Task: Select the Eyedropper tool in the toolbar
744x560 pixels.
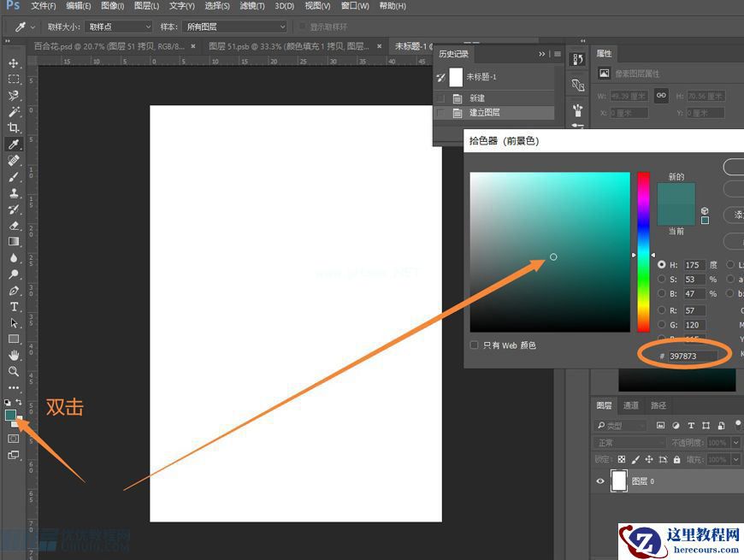Action: click(12, 144)
